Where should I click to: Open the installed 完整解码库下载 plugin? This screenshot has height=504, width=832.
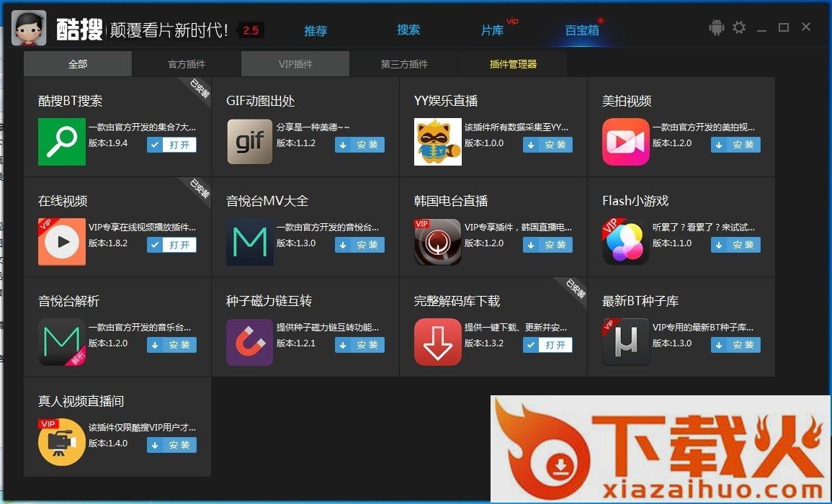(547, 345)
